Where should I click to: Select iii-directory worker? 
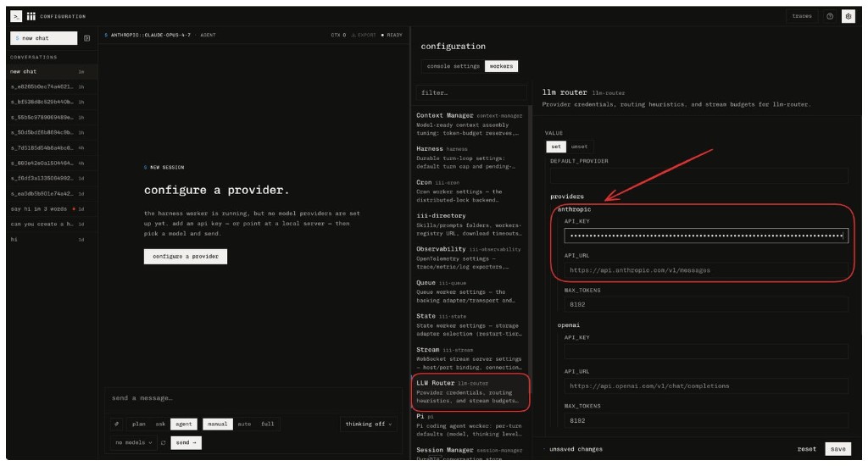pos(470,225)
